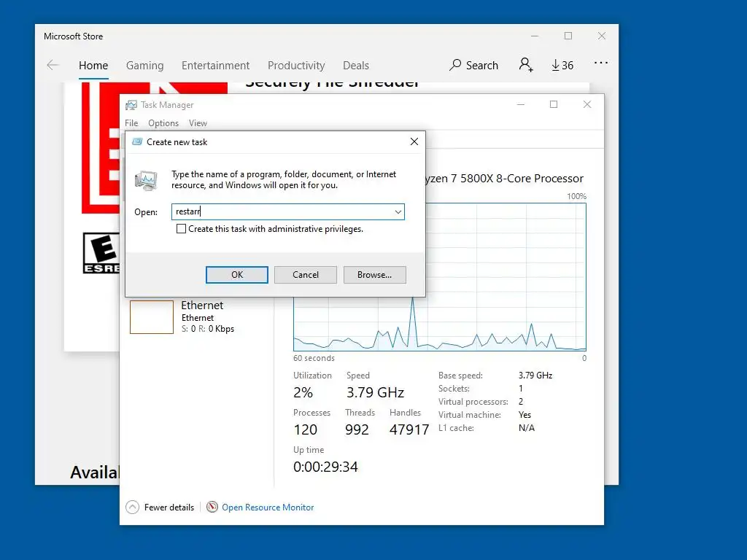Click the Create new task title icon

pyautogui.click(x=137, y=142)
